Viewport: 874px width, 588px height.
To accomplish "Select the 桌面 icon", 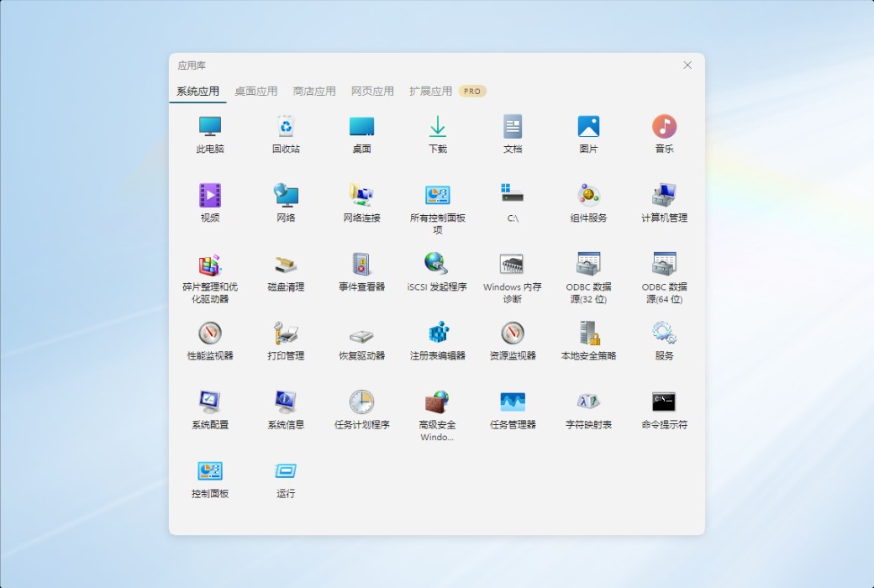I will pos(361,127).
